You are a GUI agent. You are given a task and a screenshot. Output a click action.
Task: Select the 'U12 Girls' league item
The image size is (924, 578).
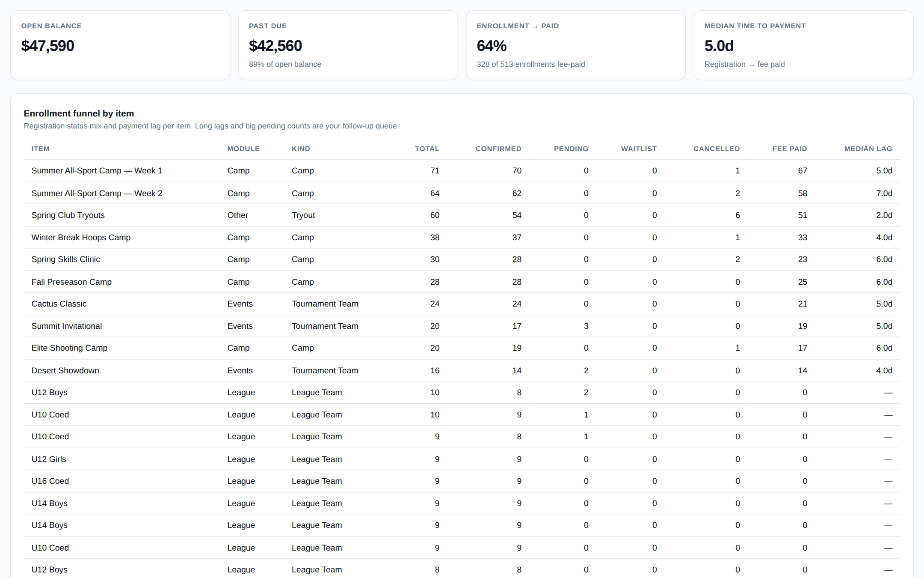[49, 459]
